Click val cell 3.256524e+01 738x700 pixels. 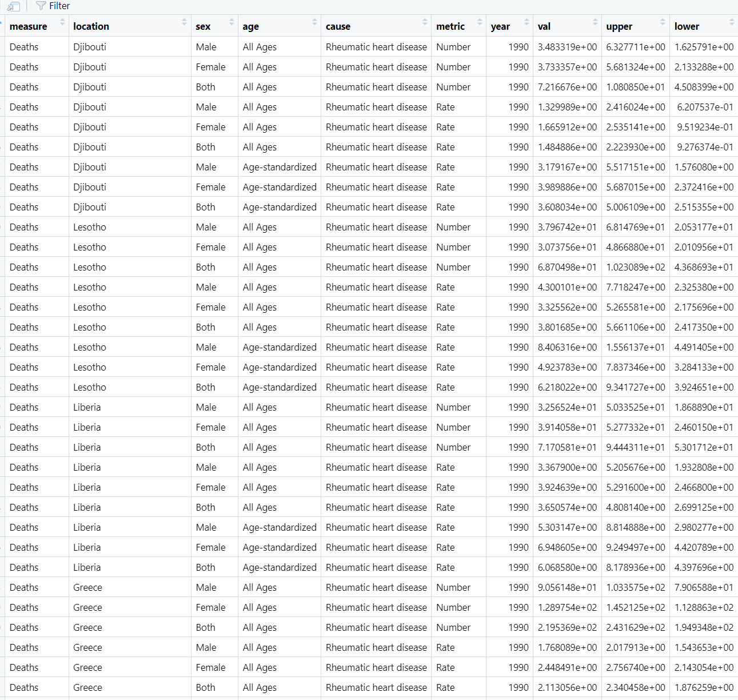click(x=567, y=407)
